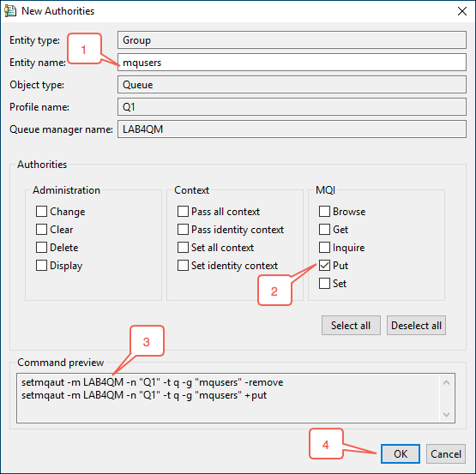Image resolution: width=476 pixels, height=474 pixels.
Task: Tick the Get MQI checkbox
Action: [324, 229]
